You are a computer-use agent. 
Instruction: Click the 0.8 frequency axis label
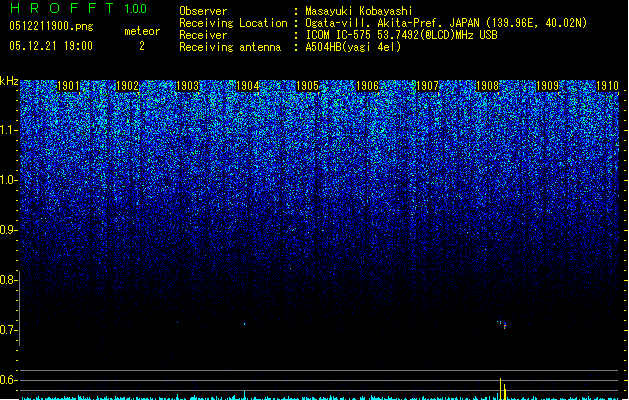pyautogui.click(x=9, y=280)
